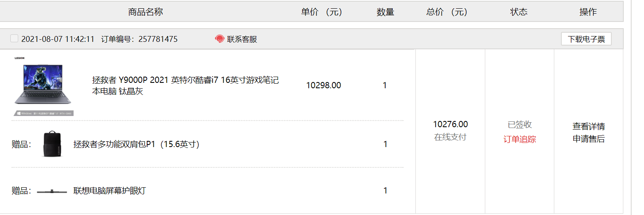Click the 状态 column header
The width and height of the screenshot is (644, 215).
[x=519, y=12]
